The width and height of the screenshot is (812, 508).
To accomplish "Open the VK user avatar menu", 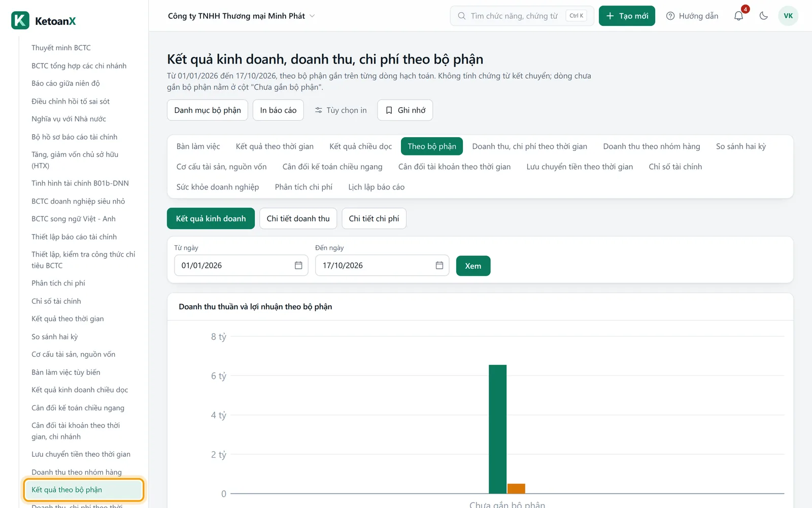I will [788, 16].
